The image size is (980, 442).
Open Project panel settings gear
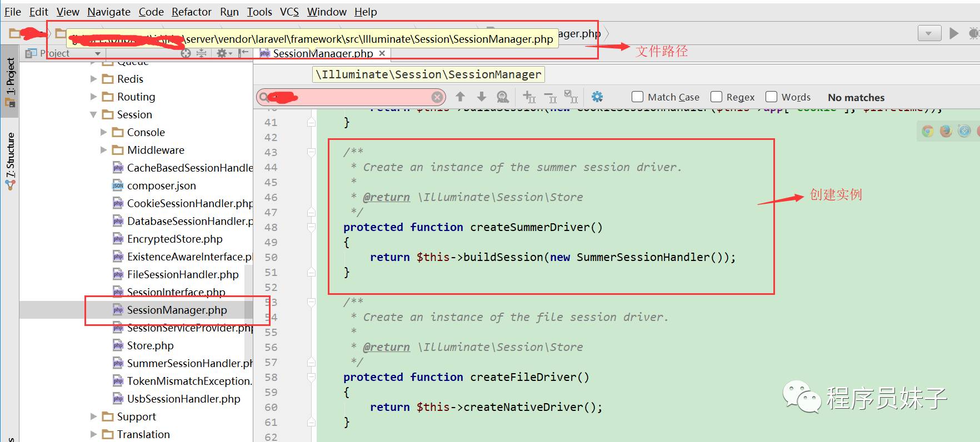coord(223,53)
